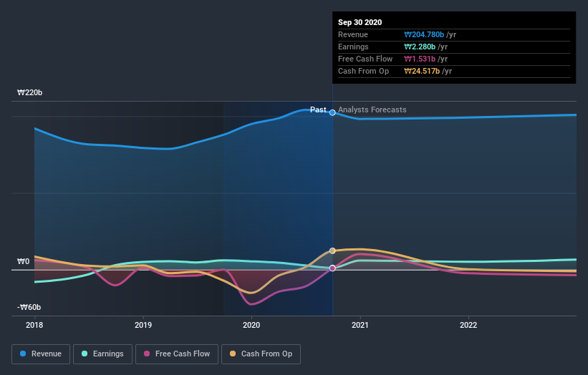
Task: Click the -₩60b y-axis label
Action: click(x=29, y=307)
